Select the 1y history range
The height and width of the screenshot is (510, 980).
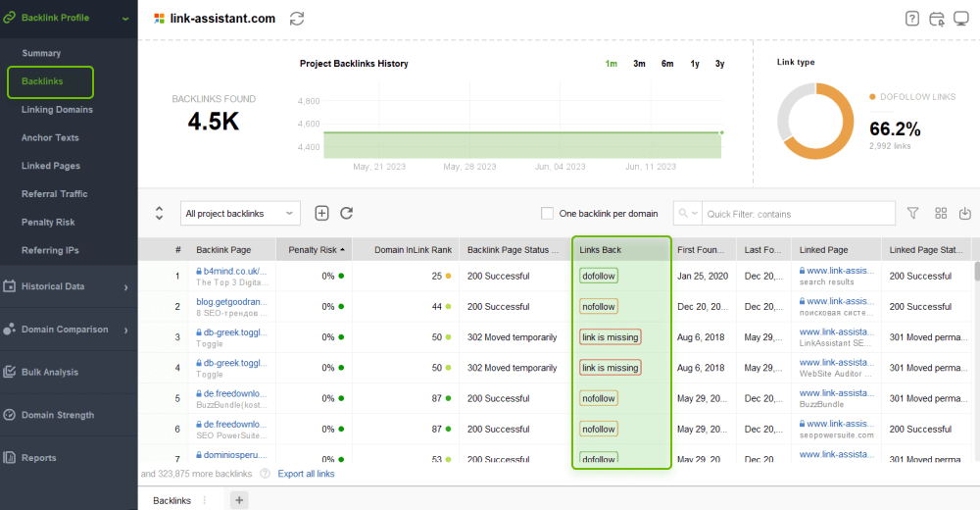click(x=695, y=64)
